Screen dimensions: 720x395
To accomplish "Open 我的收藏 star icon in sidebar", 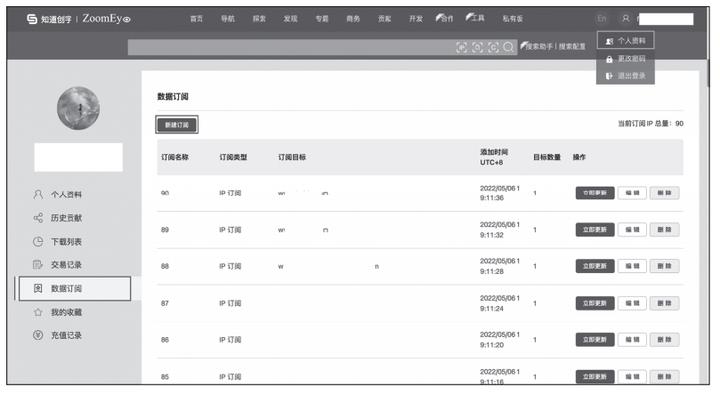I will tap(38, 312).
